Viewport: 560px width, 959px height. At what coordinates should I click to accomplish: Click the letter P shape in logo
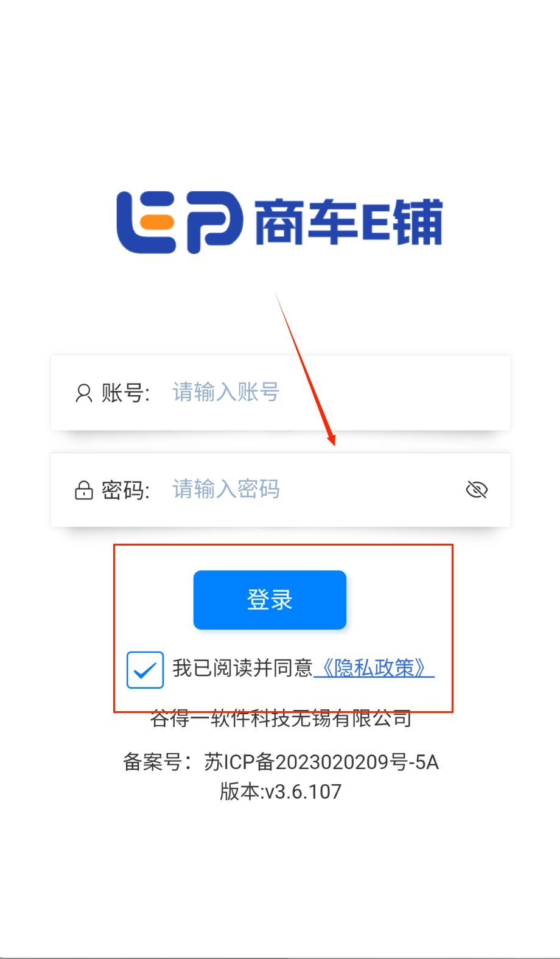(215, 222)
